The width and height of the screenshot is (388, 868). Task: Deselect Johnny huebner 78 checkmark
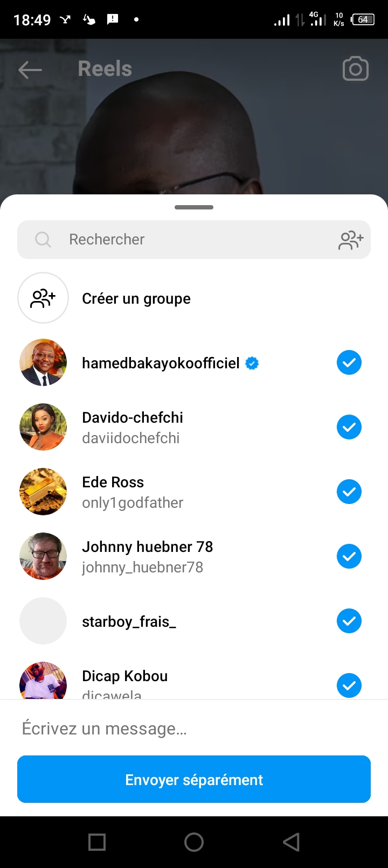pyautogui.click(x=349, y=556)
